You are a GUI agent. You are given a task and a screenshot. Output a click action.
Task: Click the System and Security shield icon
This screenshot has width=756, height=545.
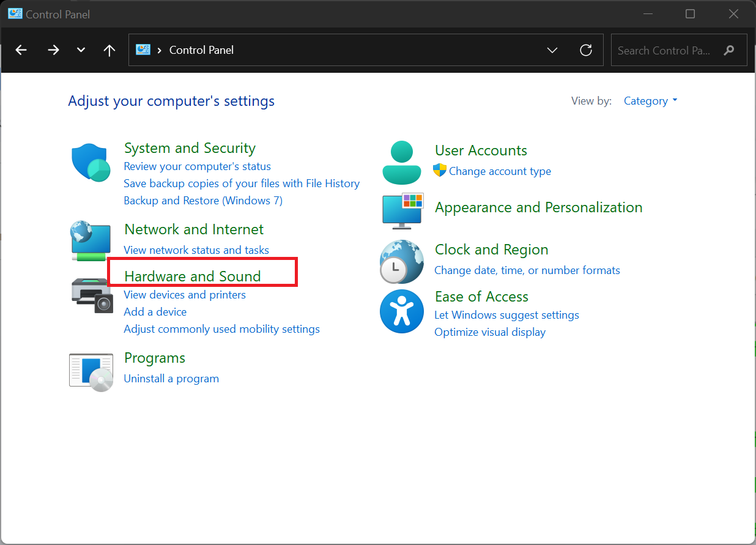91,163
